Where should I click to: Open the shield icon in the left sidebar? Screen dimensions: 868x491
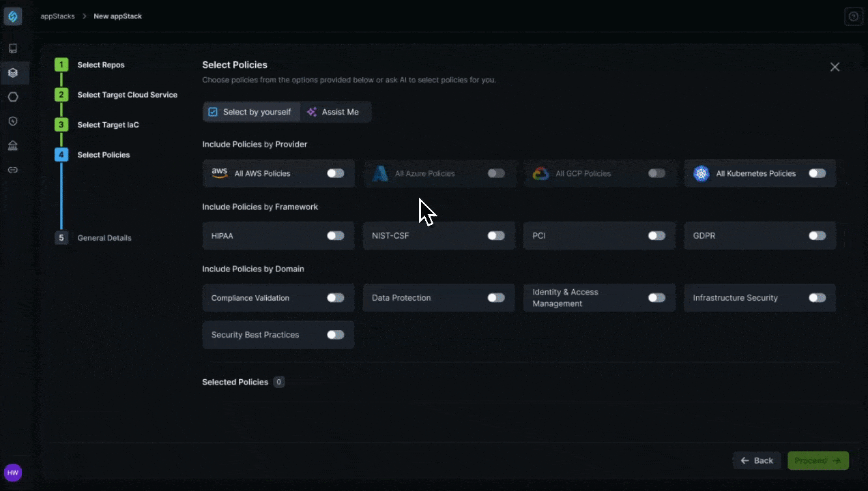[12, 121]
